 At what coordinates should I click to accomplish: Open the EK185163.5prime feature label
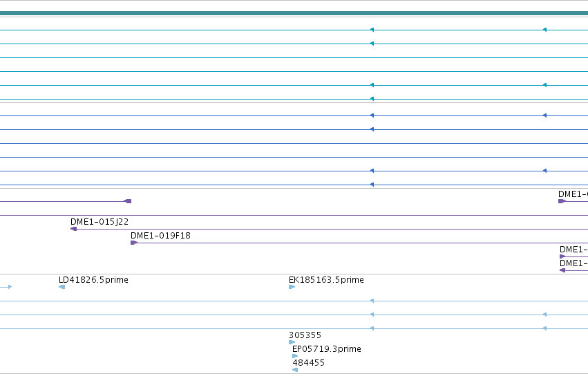point(326,280)
